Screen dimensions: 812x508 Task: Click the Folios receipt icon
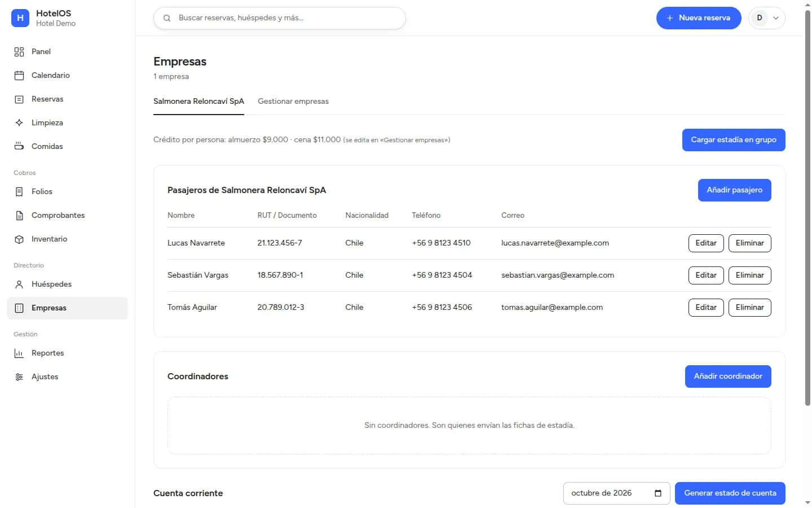tap(19, 192)
